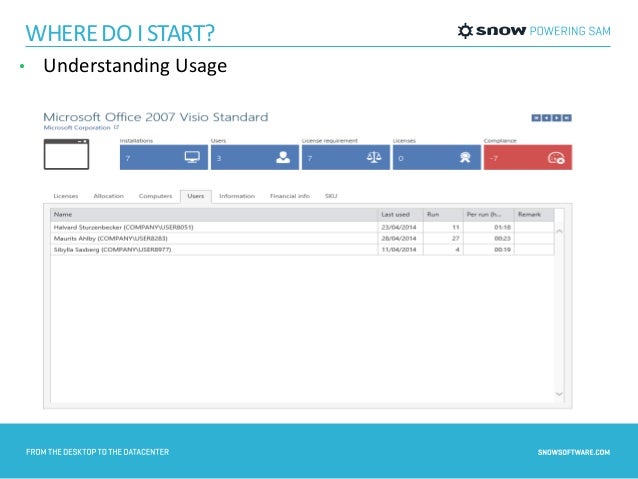638x479 pixels.
Task: Switch to the Allocation tab
Action: [x=109, y=196]
